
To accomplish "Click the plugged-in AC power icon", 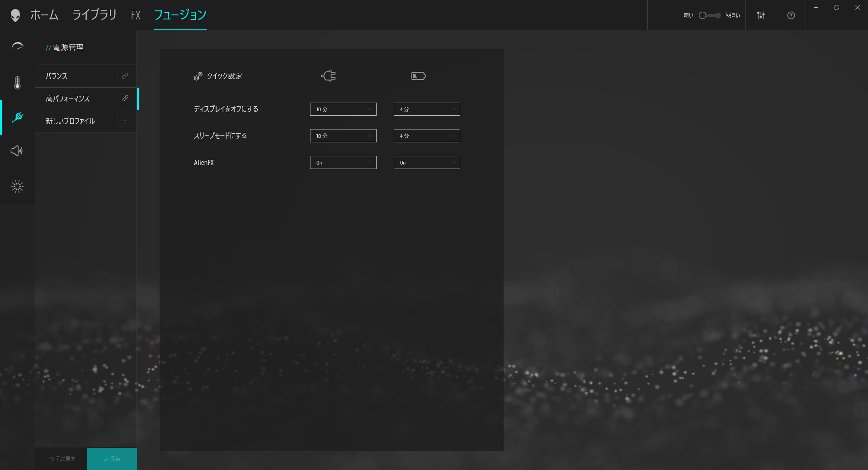I will pos(328,76).
